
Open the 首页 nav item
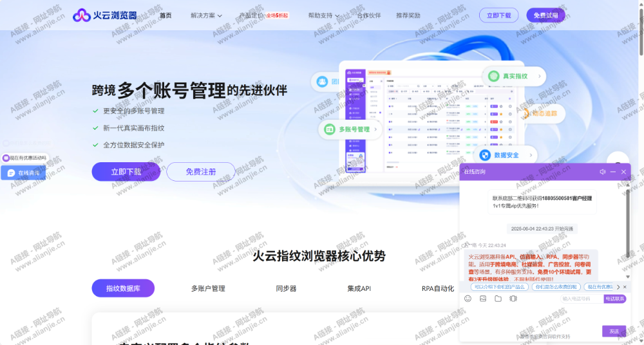point(166,15)
